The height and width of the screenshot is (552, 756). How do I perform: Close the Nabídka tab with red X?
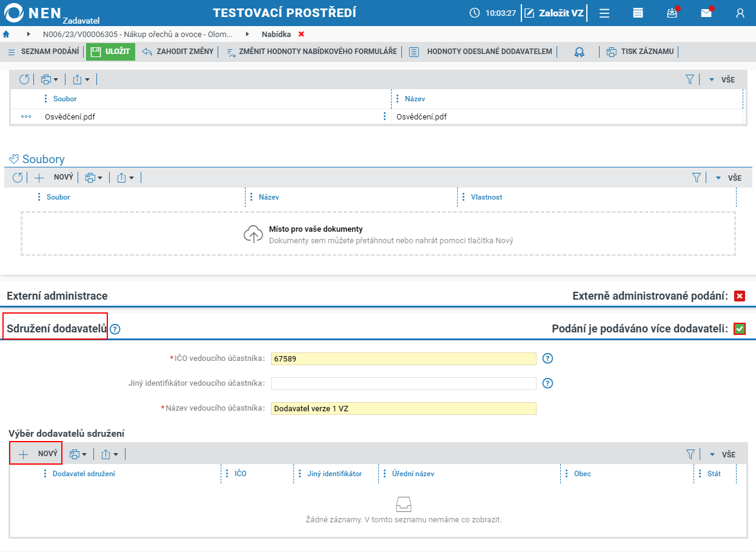301,34
